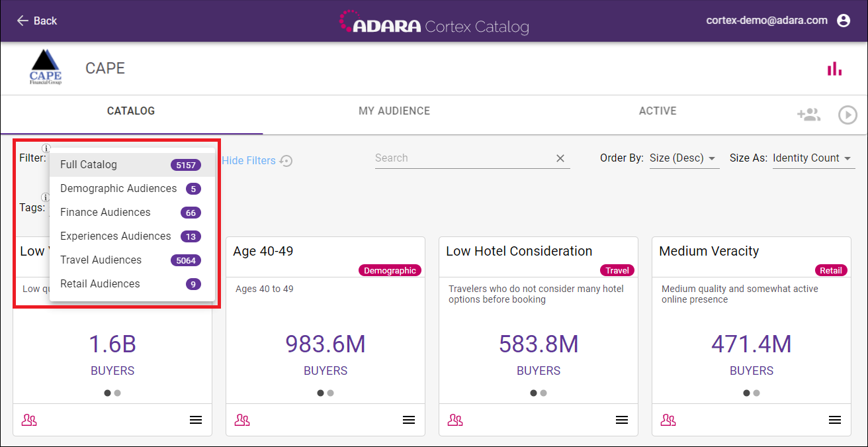Image resolution: width=868 pixels, height=447 pixels.
Task: Click the Low Hotel Consideration card title
Action: click(519, 251)
